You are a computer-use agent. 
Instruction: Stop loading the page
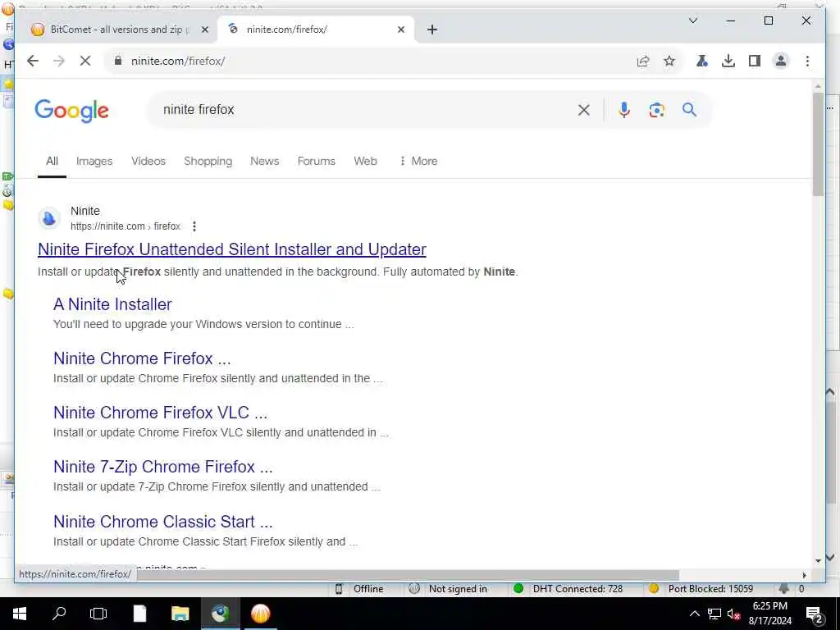coord(85,61)
